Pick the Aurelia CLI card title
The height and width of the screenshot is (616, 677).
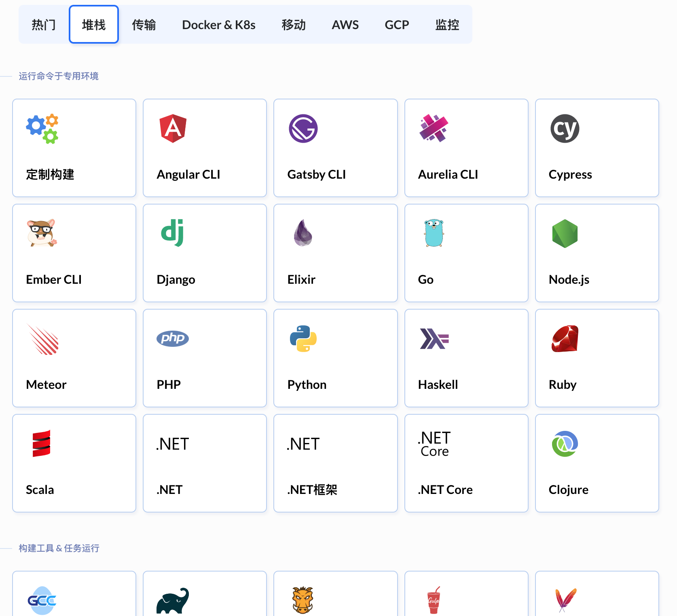coord(448,174)
